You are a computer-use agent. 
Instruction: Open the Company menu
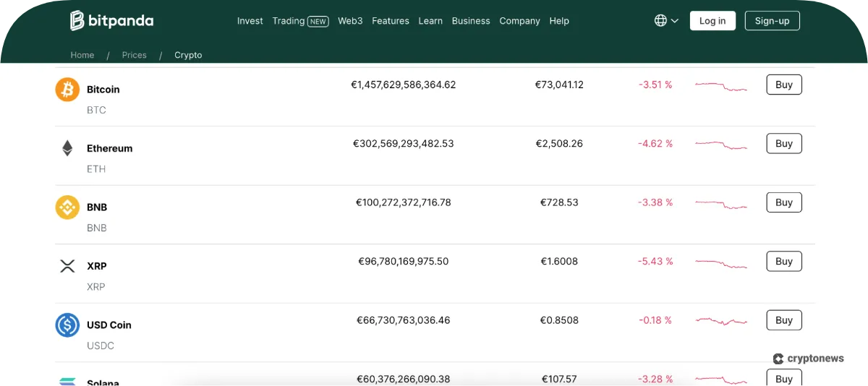point(519,21)
